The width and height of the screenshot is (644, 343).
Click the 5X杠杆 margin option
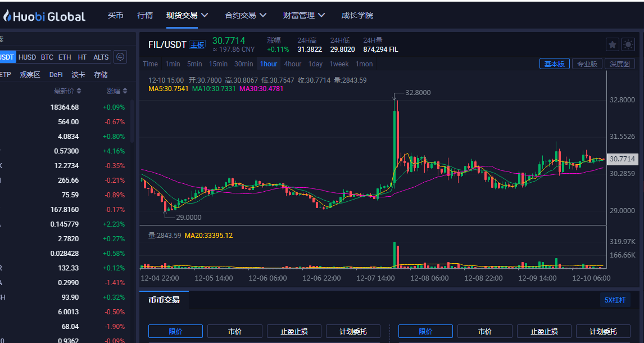(x=615, y=300)
